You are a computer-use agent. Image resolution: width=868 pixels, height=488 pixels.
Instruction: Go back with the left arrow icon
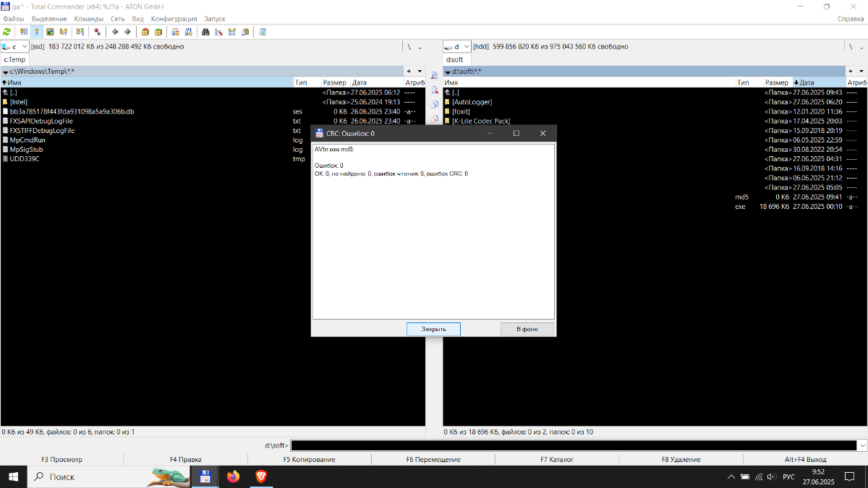(x=114, y=32)
